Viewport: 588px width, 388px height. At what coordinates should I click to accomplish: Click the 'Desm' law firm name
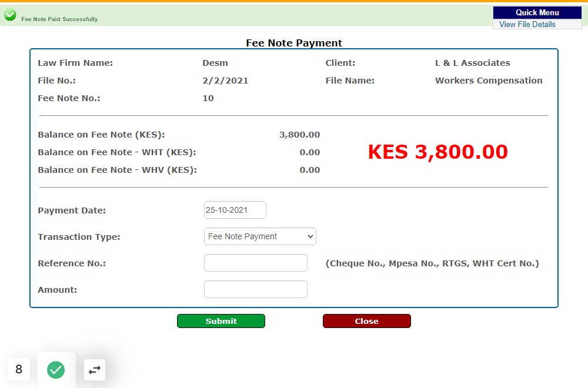click(x=215, y=63)
